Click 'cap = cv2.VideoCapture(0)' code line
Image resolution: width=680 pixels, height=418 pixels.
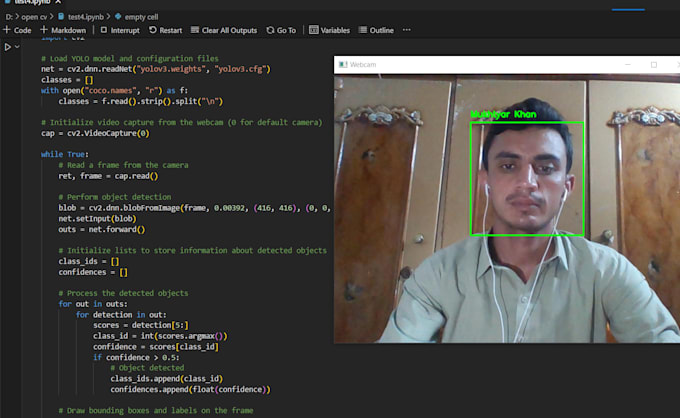coord(95,133)
